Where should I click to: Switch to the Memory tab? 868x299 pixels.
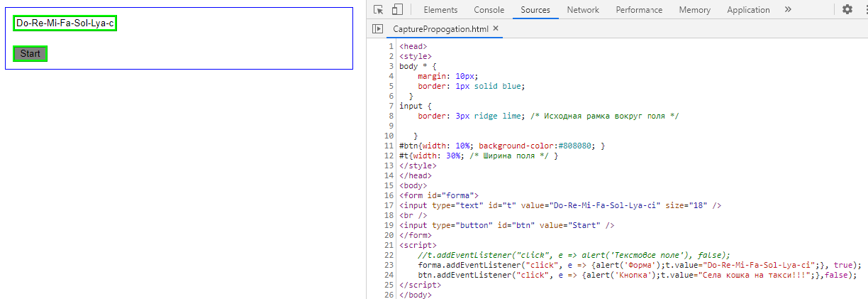(694, 10)
